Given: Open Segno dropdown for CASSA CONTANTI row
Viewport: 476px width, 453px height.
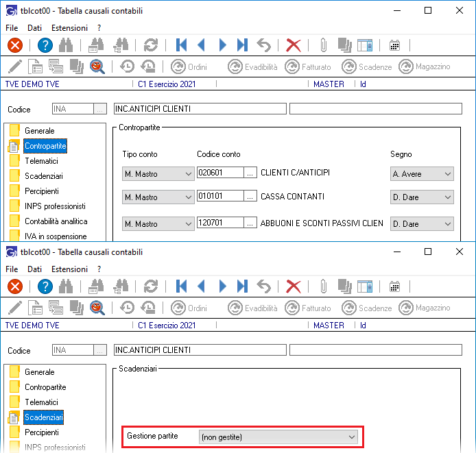Looking at the screenshot, I should click(422, 197).
